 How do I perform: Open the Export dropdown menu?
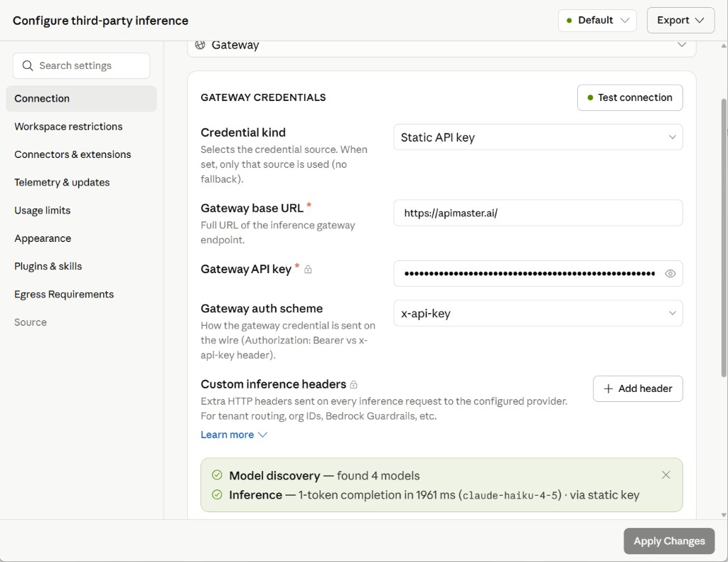(x=680, y=21)
